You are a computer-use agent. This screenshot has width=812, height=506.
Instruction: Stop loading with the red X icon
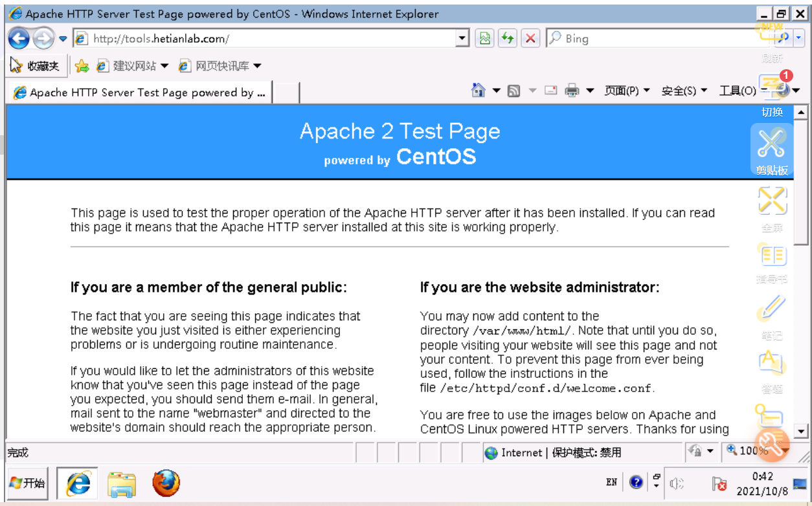[530, 39]
